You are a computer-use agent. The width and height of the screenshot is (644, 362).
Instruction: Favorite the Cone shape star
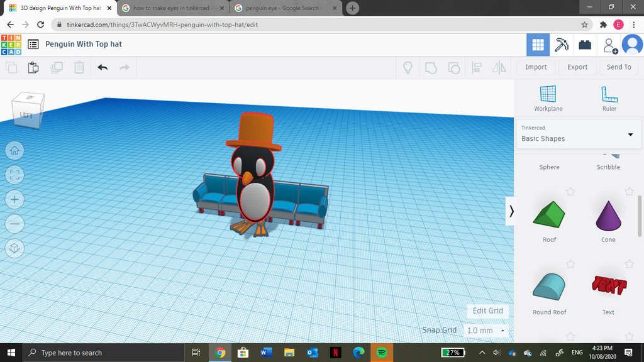[629, 191]
